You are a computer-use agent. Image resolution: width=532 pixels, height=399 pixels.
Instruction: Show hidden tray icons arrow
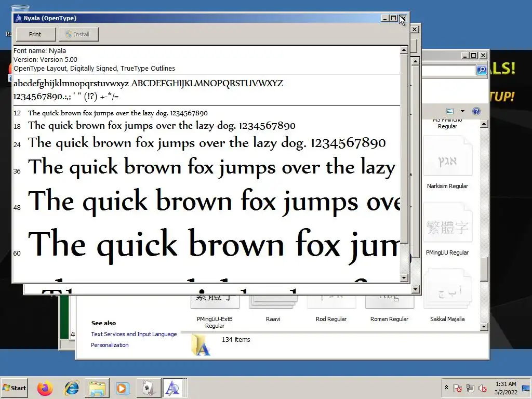click(446, 388)
